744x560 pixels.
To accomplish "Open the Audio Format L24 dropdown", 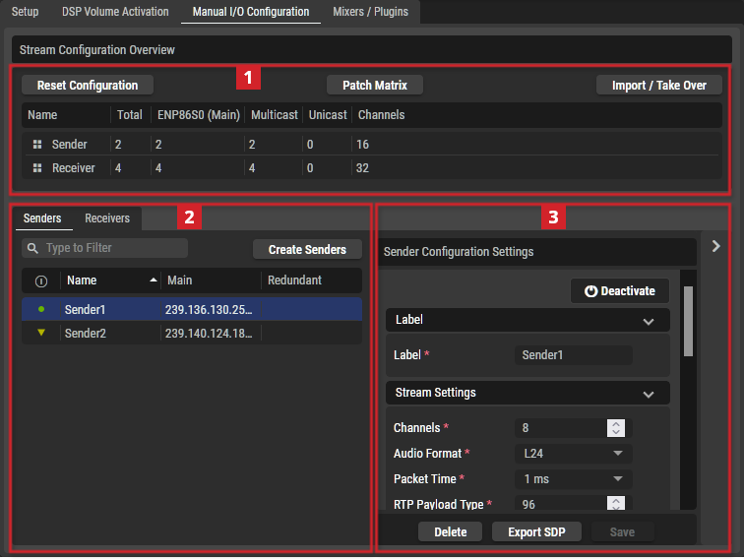I will click(573, 454).
